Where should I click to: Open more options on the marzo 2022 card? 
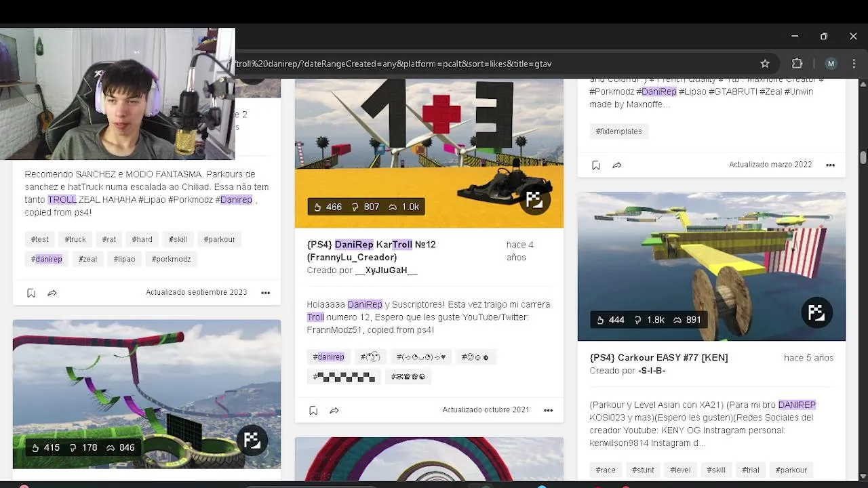point(830,165)
